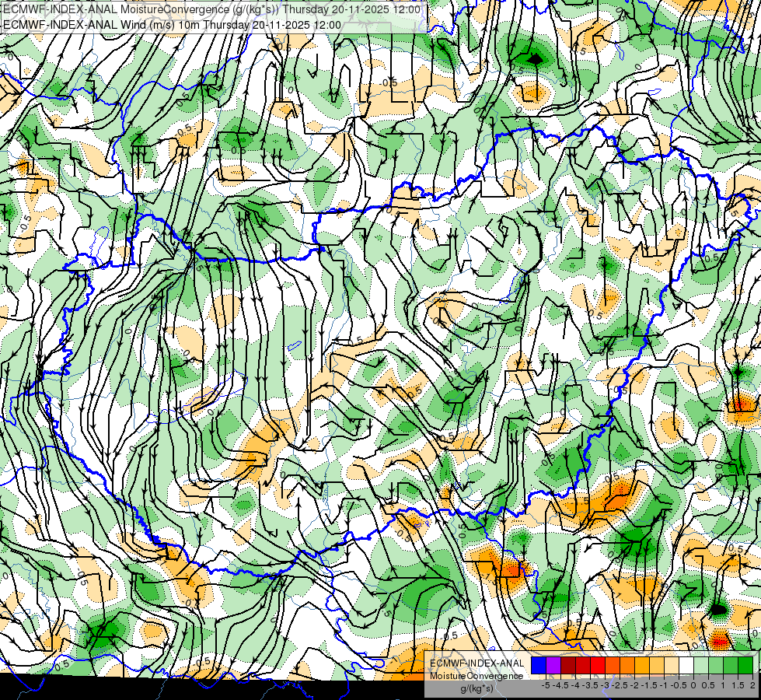The height and width of the screenshot is (700, 761).
Task: Click the -2.5 tick label on the legend
Action: (x=620, y=685)
